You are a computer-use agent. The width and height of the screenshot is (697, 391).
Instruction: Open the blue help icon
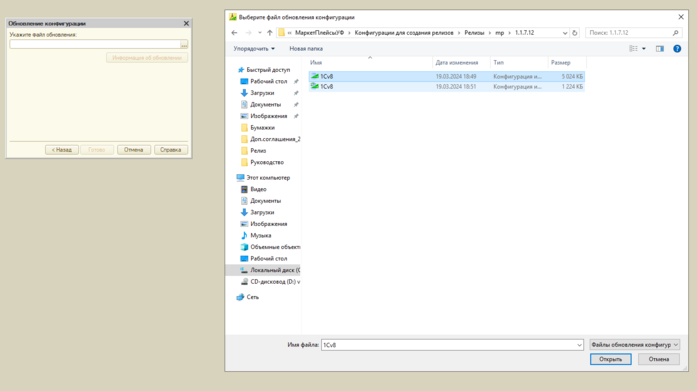pyautogui.click(x=677, y=48)
